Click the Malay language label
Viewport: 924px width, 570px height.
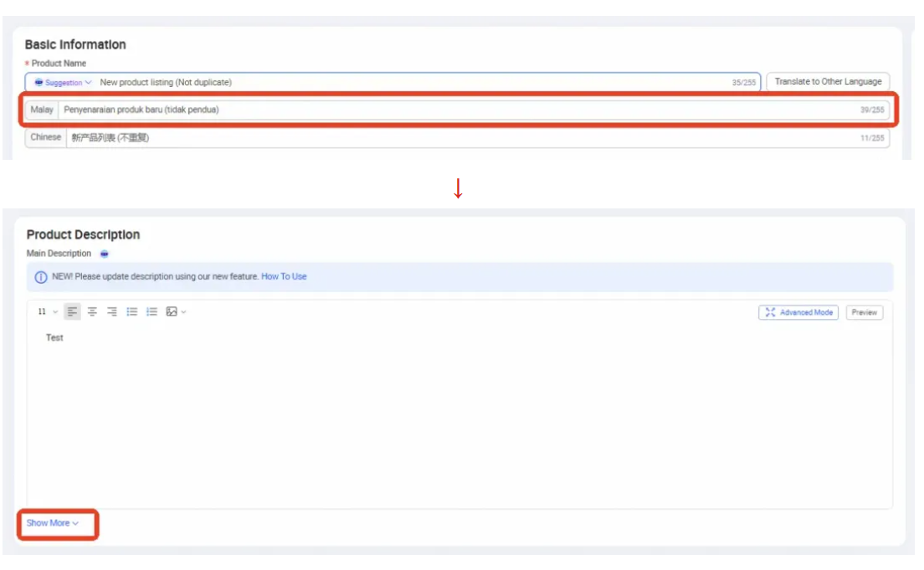point(42,110)
